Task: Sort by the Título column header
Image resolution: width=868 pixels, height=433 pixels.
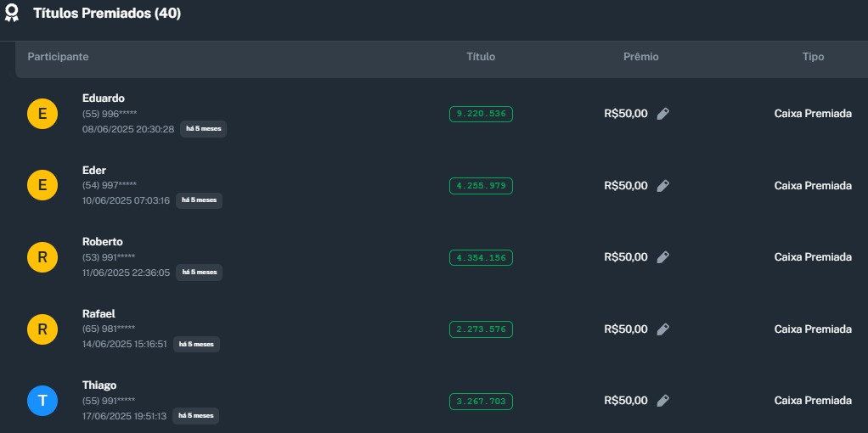Action: [x=481, y=57]
